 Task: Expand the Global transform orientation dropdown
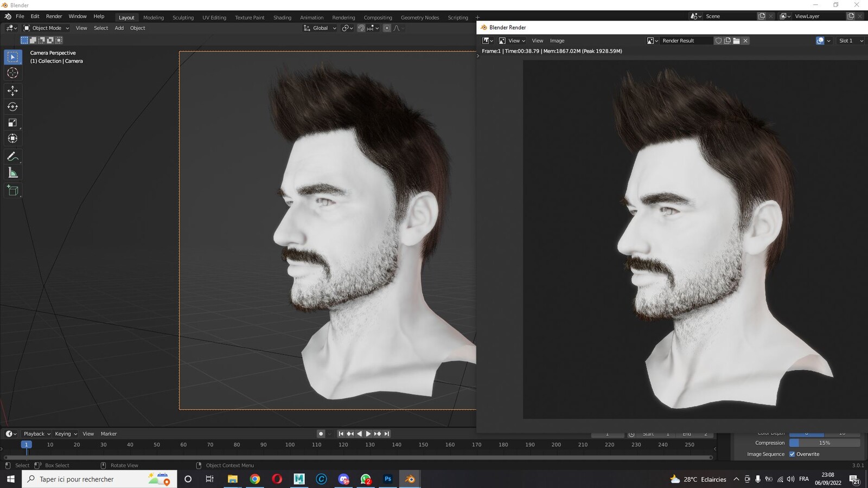coord(320,28)
